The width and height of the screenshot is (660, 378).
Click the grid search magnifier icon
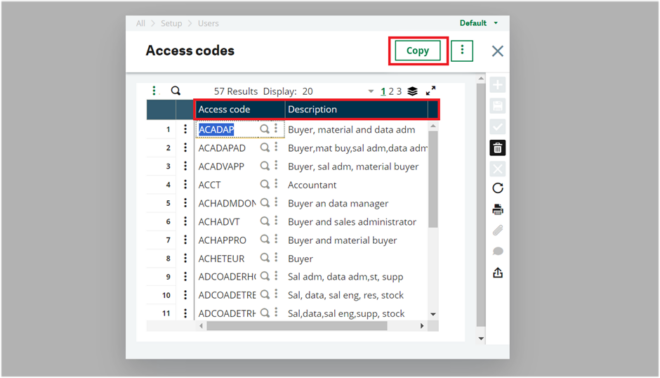(x=176, y=91)
